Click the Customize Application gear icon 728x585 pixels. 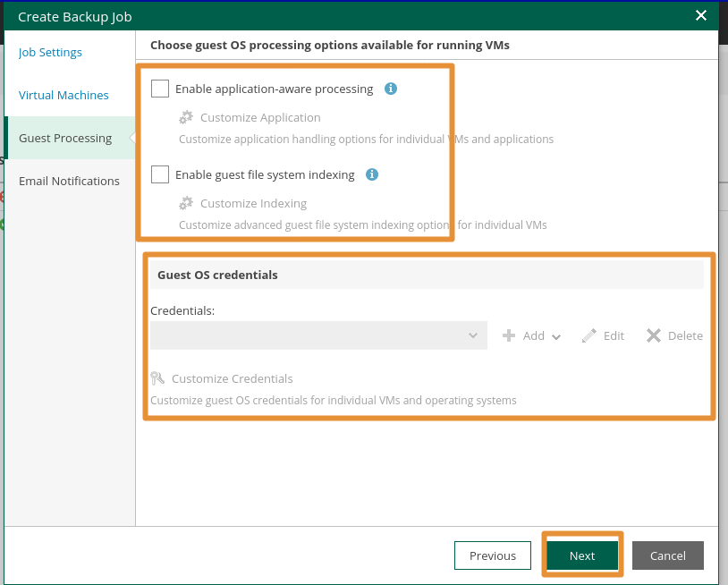point(185,117)
